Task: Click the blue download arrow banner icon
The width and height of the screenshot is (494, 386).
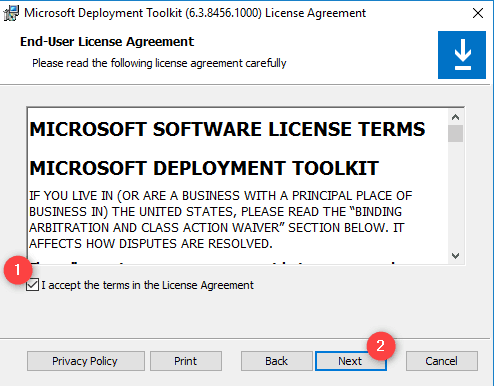Action: tap(462, 55)
